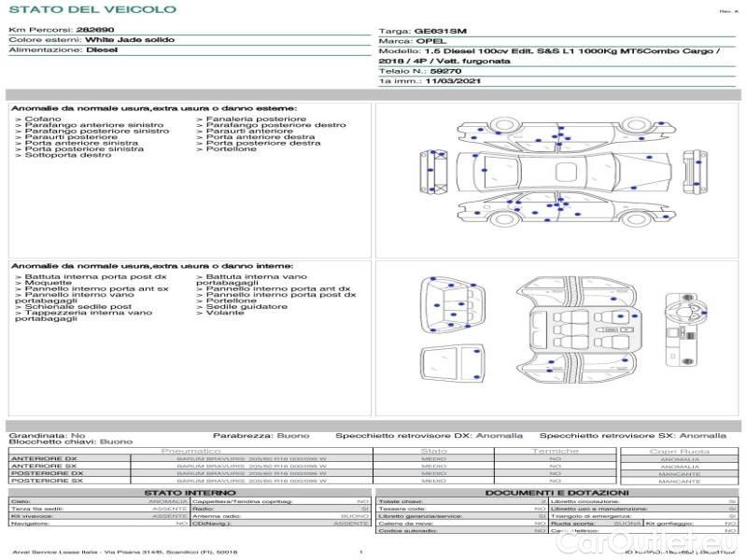
Task: Select the Km Percorsi value 282690
Action: point(95,30)
